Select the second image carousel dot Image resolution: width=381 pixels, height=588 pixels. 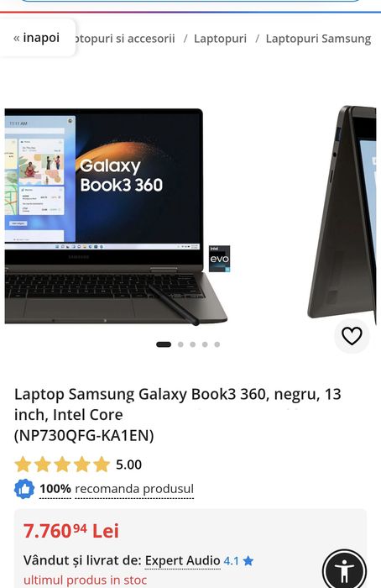(180, 344)
